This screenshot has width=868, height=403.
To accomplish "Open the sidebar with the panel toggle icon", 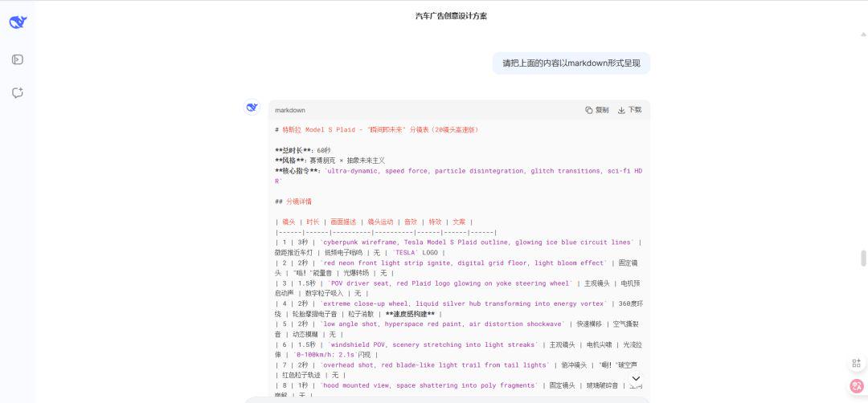I will click(18, 59).
